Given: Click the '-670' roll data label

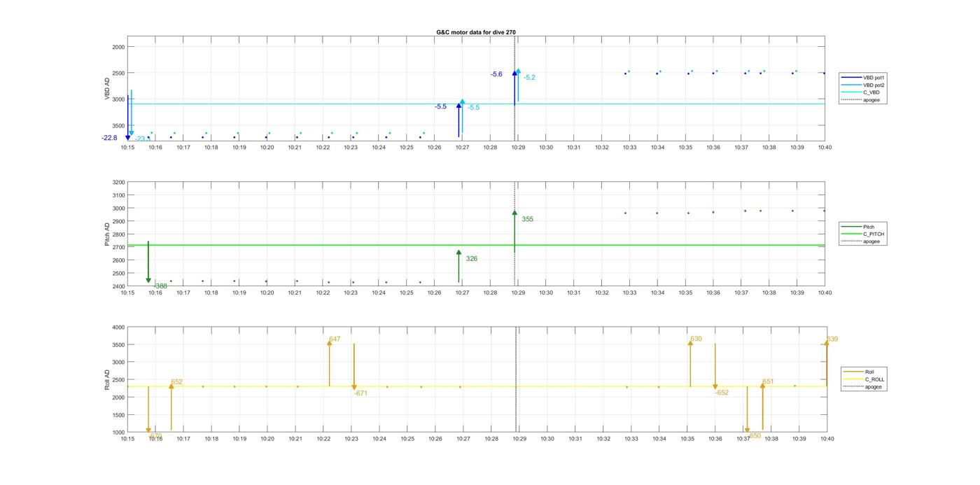Looking at the screenshot, I should (155, 436).
